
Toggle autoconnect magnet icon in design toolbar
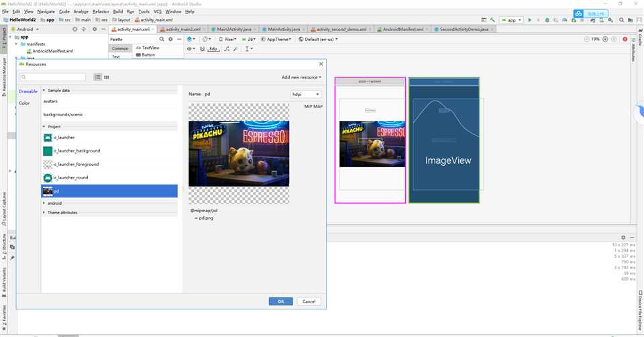pos(202,49)
